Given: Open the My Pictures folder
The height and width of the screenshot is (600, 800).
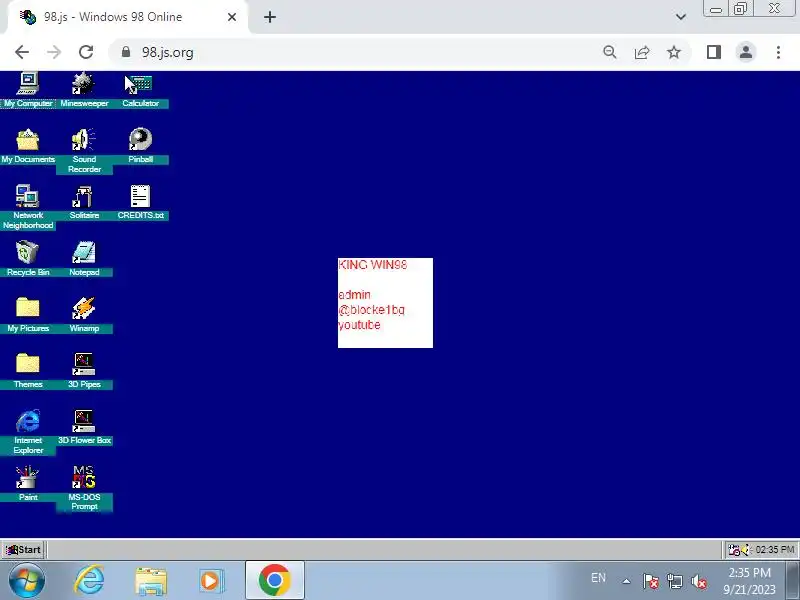Looking at the screenshot, I should tap(28, 315).
